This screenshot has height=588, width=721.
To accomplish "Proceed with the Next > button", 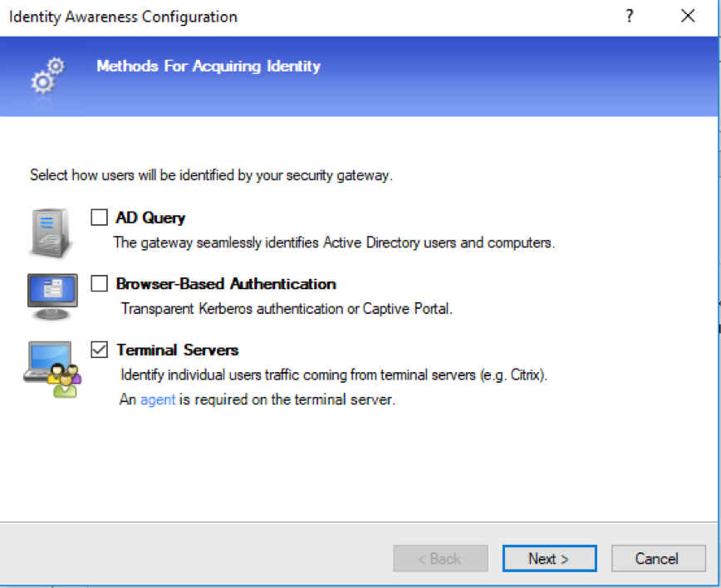I will click(x=550, y=559).
